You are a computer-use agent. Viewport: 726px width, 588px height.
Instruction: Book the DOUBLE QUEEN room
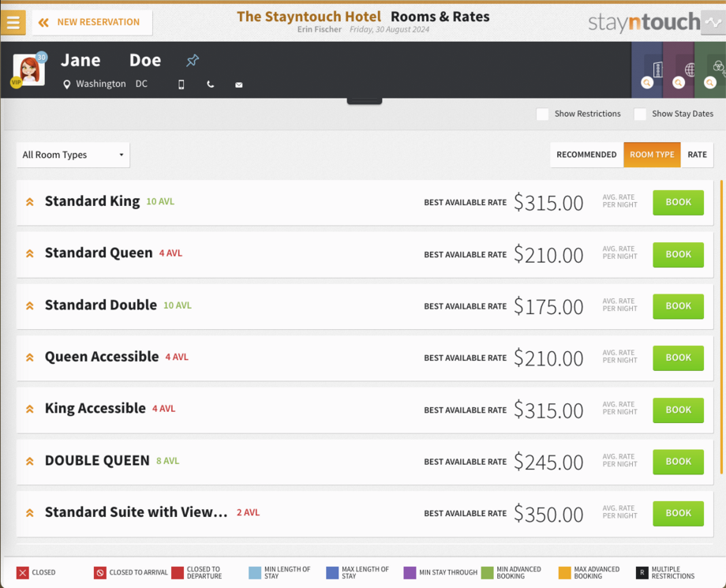[679, 462]
